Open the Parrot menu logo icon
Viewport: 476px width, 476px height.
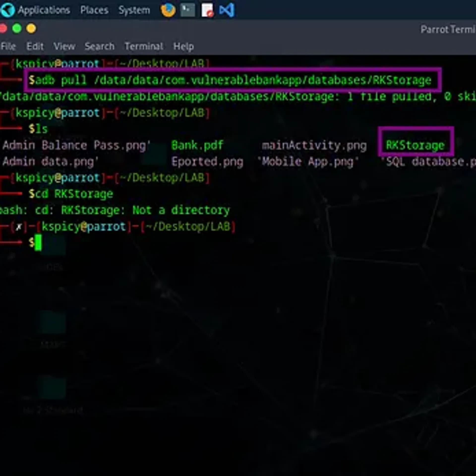[8, 10]
